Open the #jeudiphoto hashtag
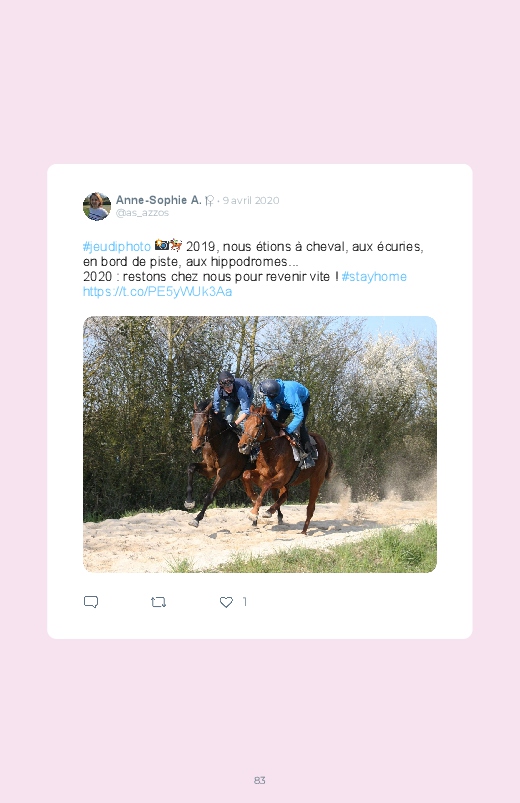Screen dimensions: 520x803 click(x=117, y=247)
